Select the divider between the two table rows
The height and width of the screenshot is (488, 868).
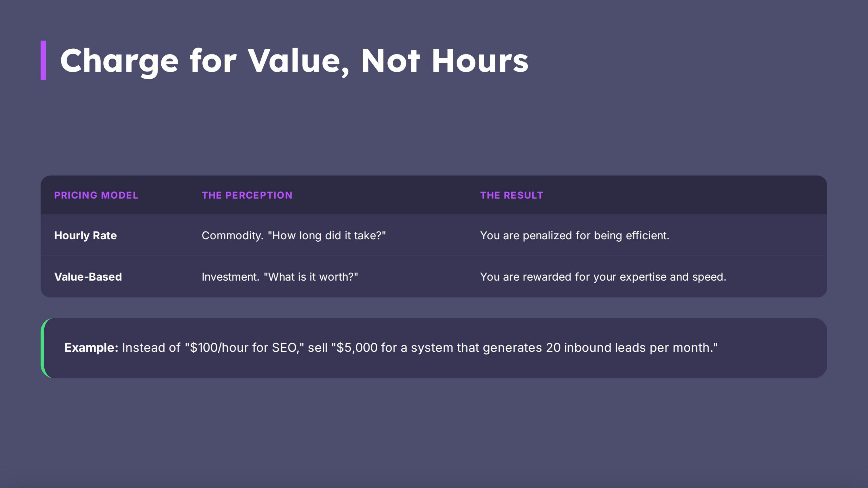434,256
